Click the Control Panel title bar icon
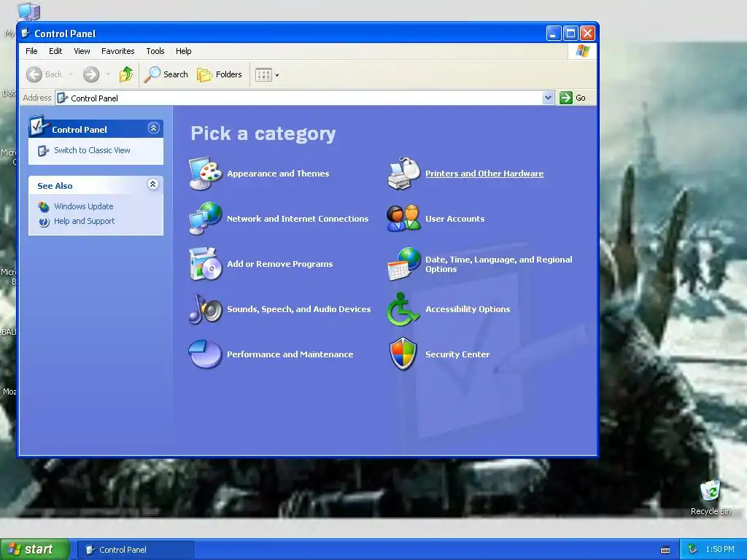Viewport: 747px width, 560px height. (26, 34)
